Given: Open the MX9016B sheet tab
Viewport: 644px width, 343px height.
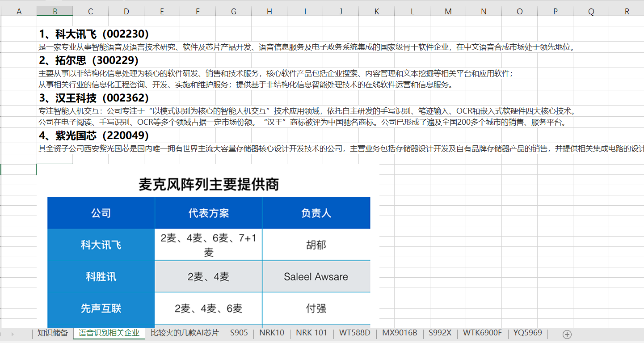Looking at the screenshot, I should coord(400,333).
